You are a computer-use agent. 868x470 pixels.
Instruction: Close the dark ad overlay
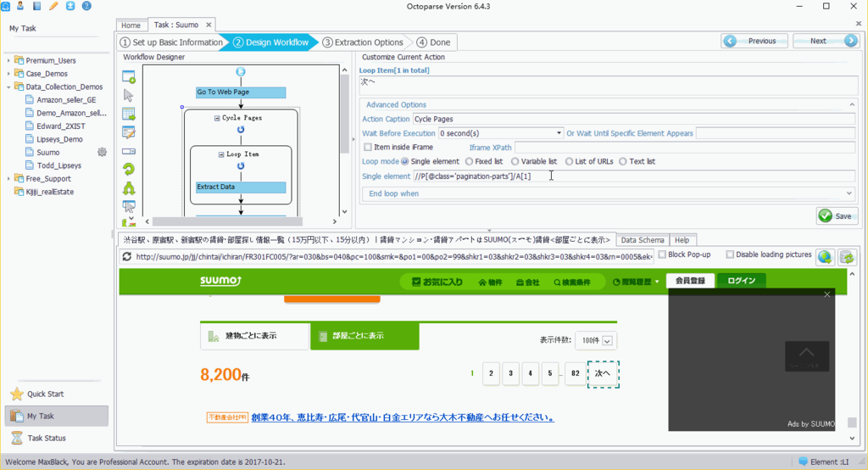point(827,294)
